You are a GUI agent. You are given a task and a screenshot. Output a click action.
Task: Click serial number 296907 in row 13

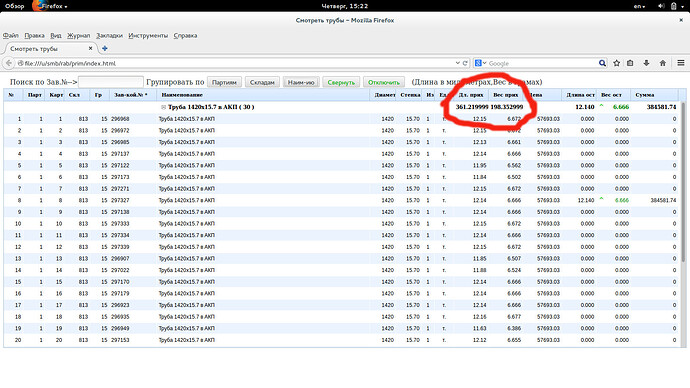[x=120, y=259]
